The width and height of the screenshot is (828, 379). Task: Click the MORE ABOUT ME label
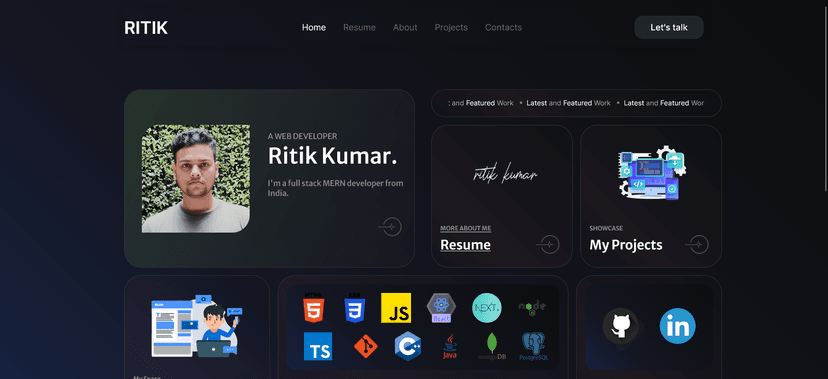[x=466, y=229]
